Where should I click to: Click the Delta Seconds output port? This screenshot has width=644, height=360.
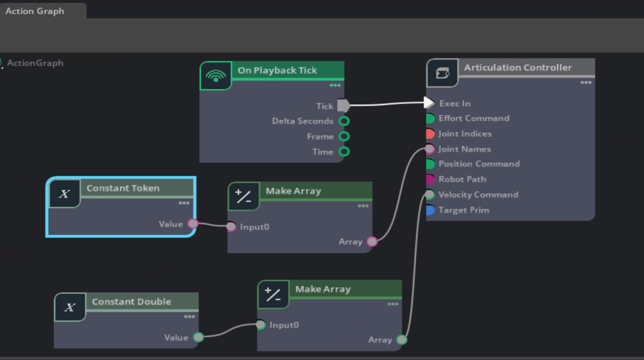pyautogui.click(x=344, y=121)
